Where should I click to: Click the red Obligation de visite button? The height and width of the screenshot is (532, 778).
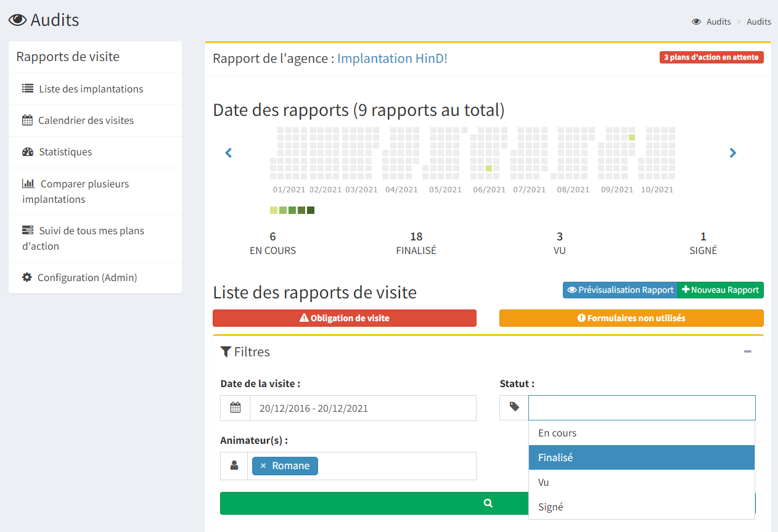pos(345,318)
